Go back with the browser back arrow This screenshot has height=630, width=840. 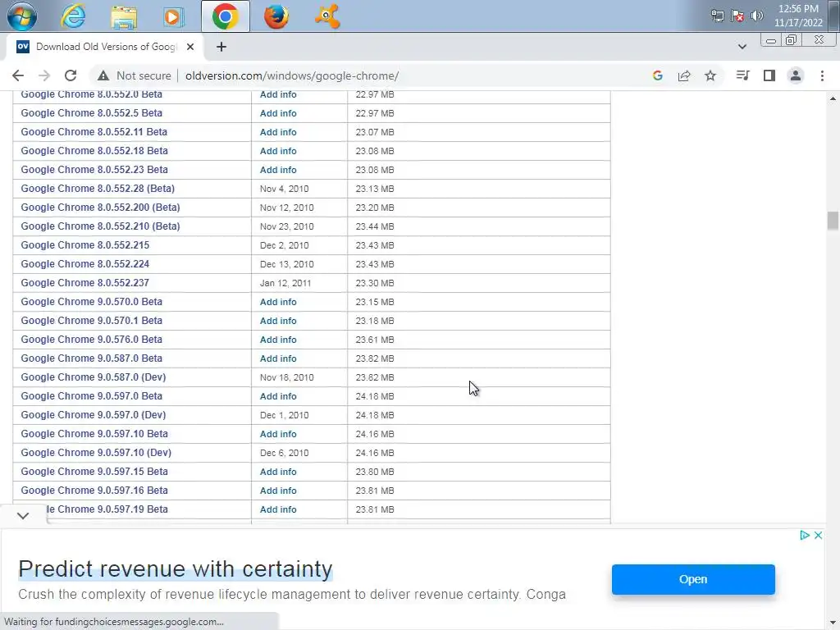coord(18,75)
